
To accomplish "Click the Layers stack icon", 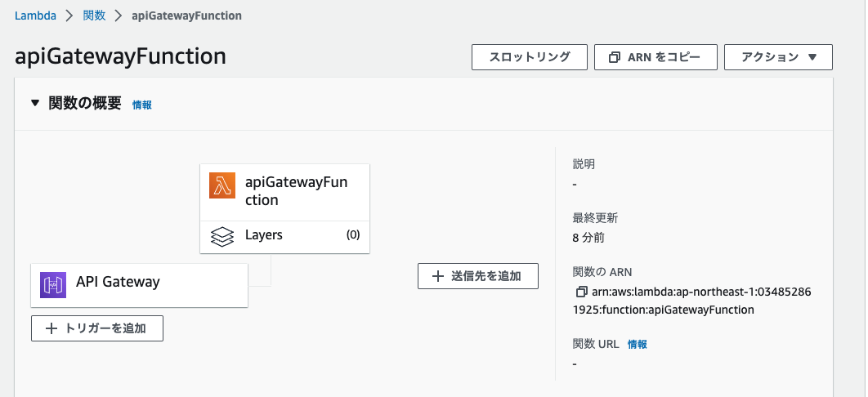I will click(x=222, y=236).
